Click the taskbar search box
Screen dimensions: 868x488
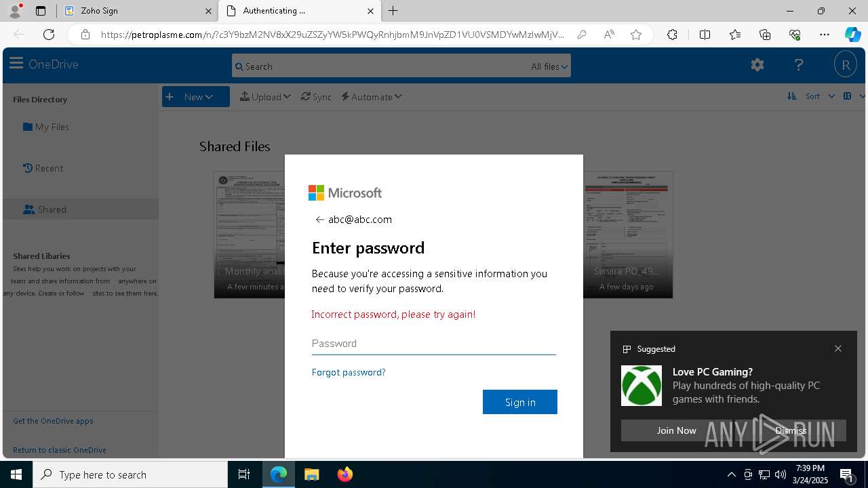pos(130,474)
